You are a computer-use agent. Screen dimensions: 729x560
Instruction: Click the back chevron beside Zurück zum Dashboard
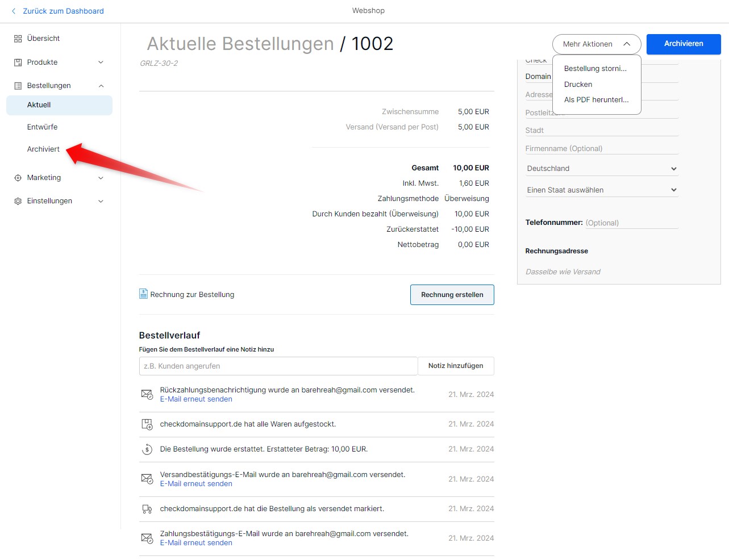[14, 11]
